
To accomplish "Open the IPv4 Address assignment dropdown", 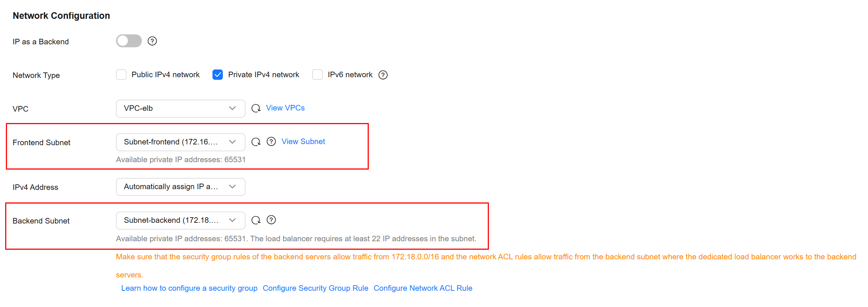I will tap(180, 187).
